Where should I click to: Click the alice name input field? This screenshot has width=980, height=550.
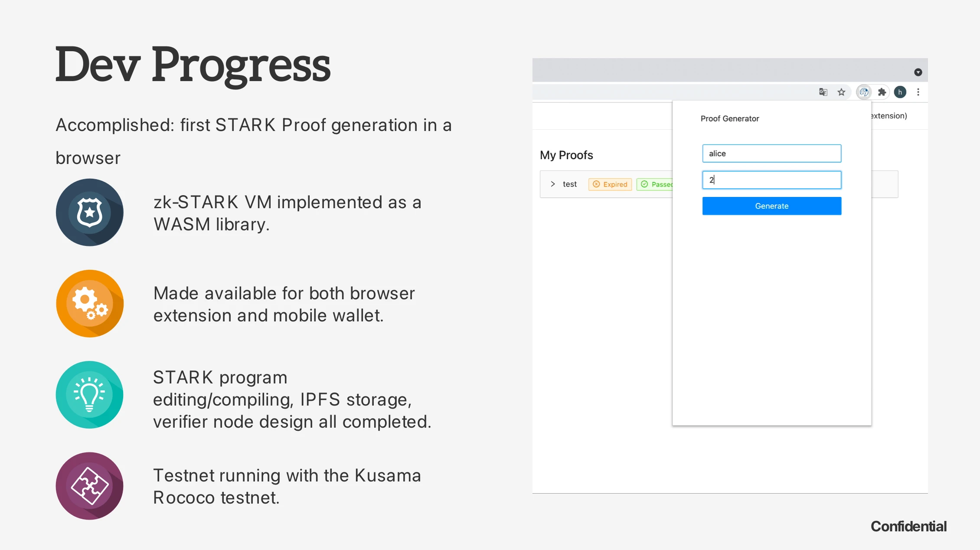(x=772, y=154)
